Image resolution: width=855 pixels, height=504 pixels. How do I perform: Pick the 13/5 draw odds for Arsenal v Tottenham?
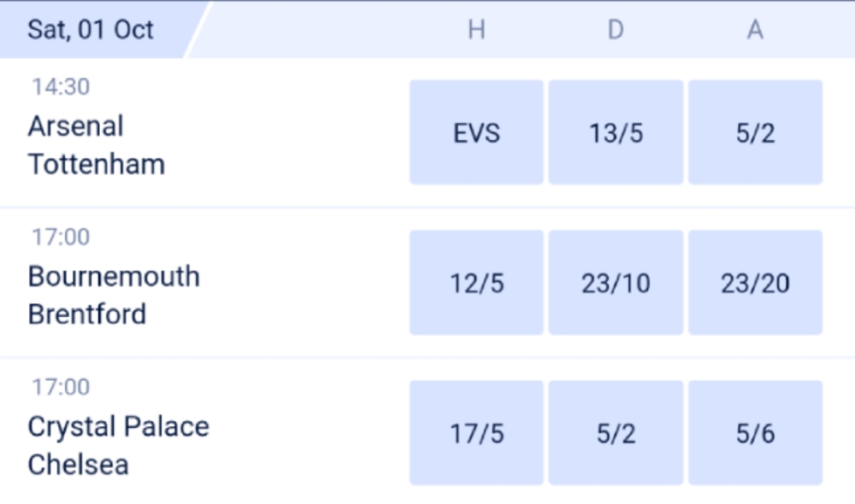click(616, 133)
